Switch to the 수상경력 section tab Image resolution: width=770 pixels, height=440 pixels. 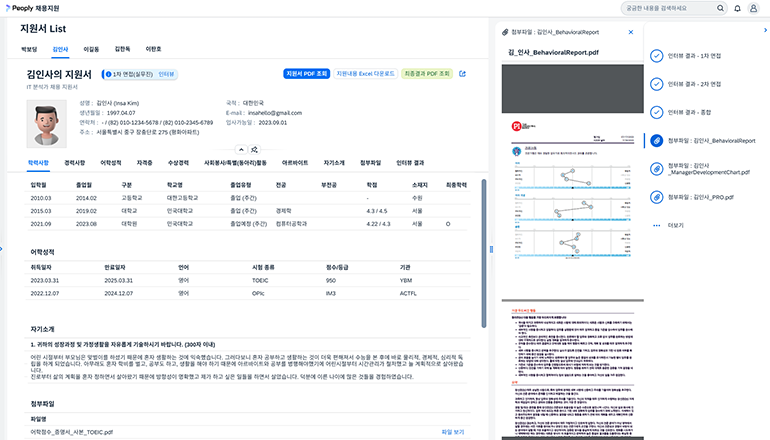click(x=178, y=163)
